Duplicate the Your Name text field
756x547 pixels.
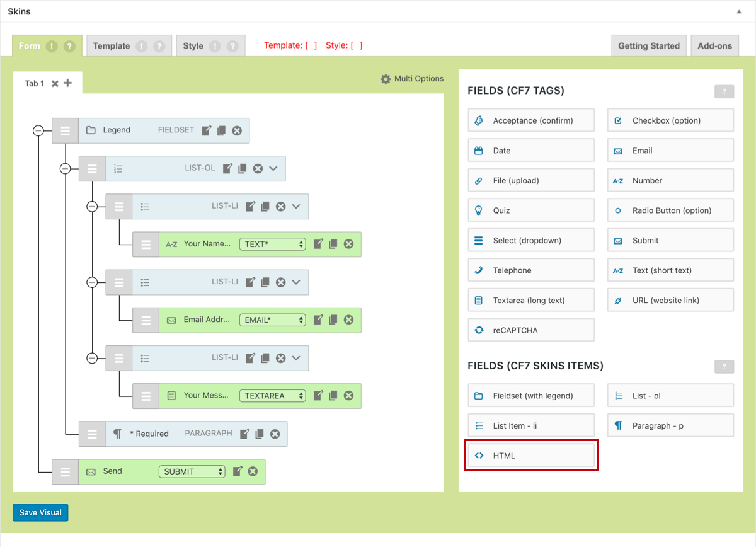click(x=333, y=244)
